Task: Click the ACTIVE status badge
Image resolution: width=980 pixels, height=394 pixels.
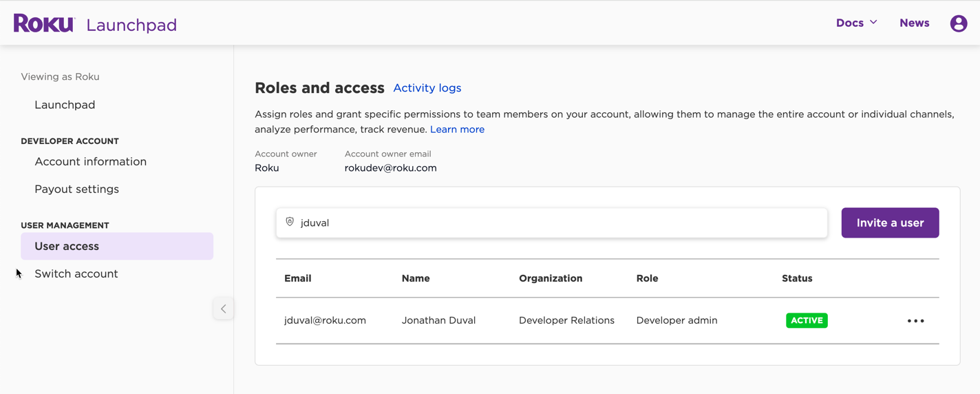Action: (807, 320)
